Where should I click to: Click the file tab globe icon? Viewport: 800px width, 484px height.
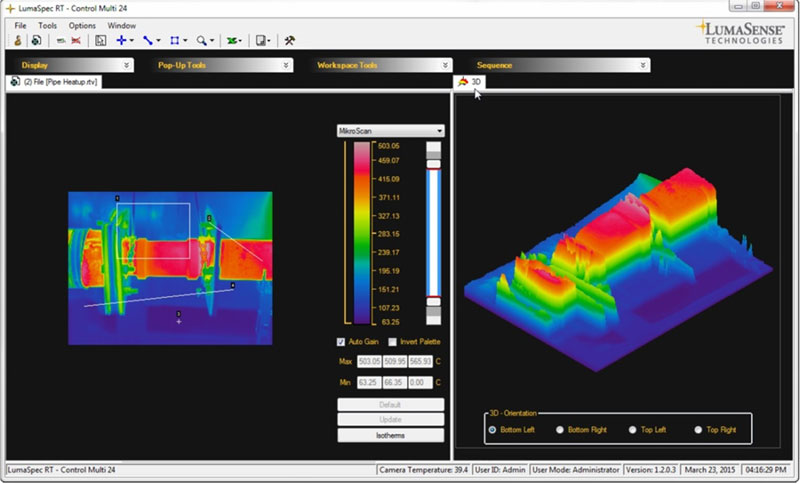click(x=15, y=82)
